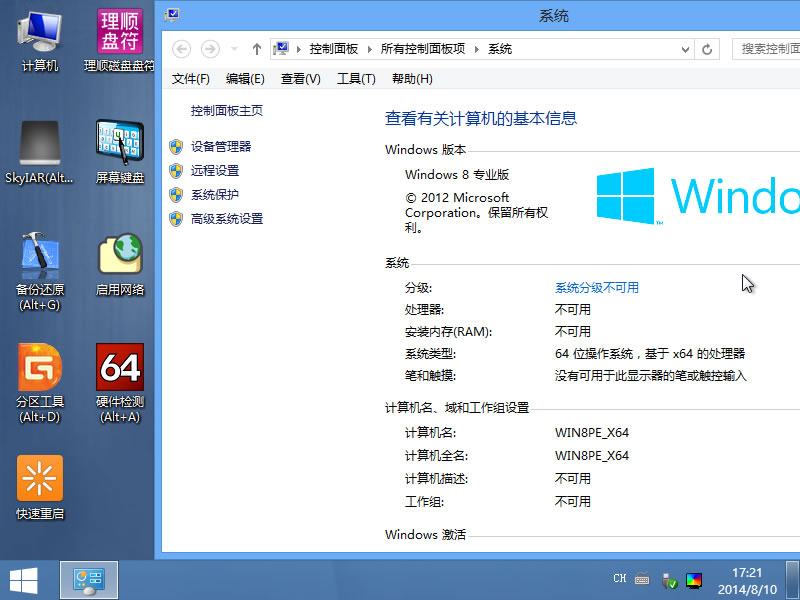
Task: Click the 系统分级不可用 link
Action: pos(597,288)
